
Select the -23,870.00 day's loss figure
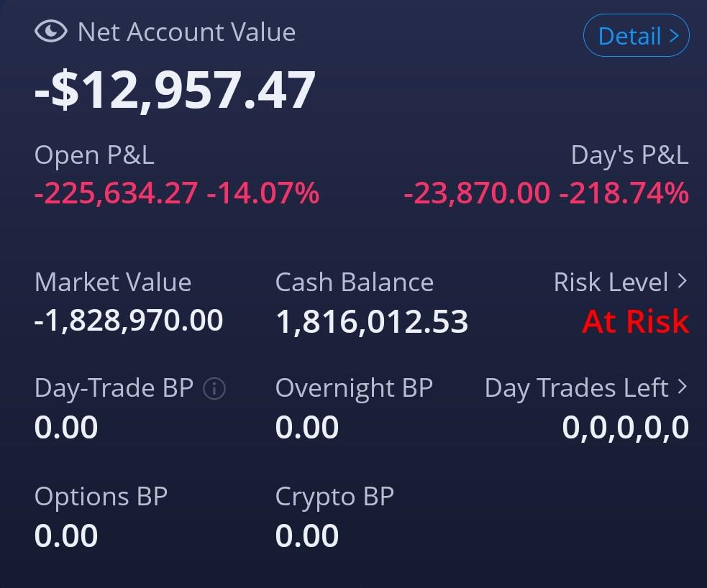coord(477,193)
